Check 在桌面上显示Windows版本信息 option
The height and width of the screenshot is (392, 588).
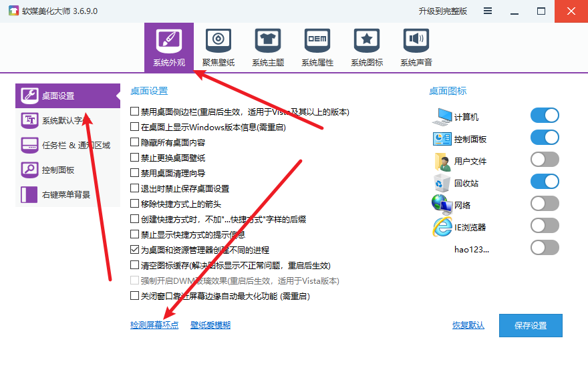(x=134, y=127)
